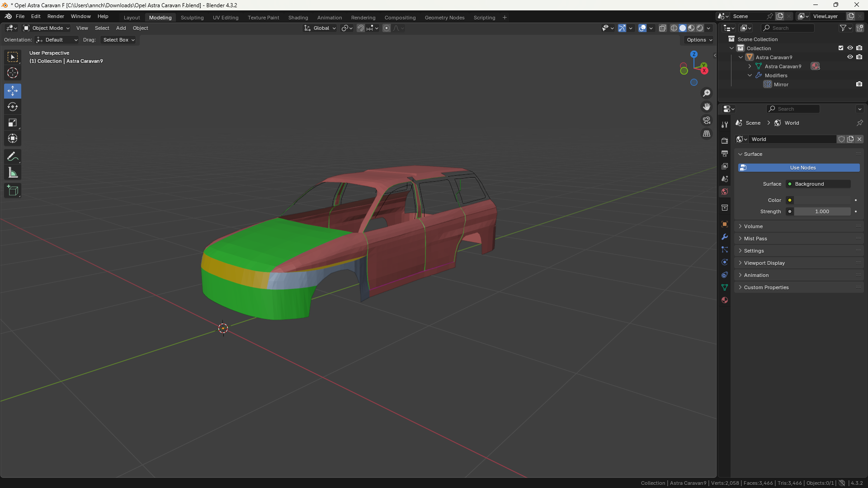Click the 3D Cursor tool

[x=13, y=73]
